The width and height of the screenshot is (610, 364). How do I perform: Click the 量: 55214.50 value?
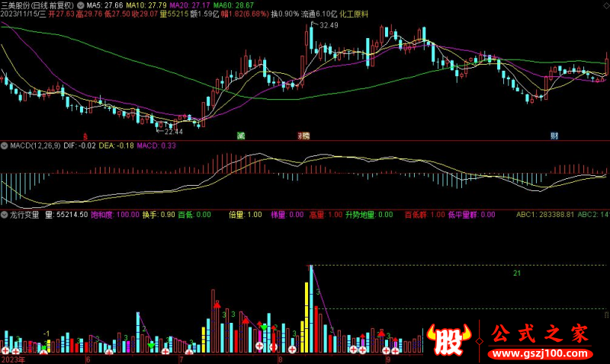66,215
